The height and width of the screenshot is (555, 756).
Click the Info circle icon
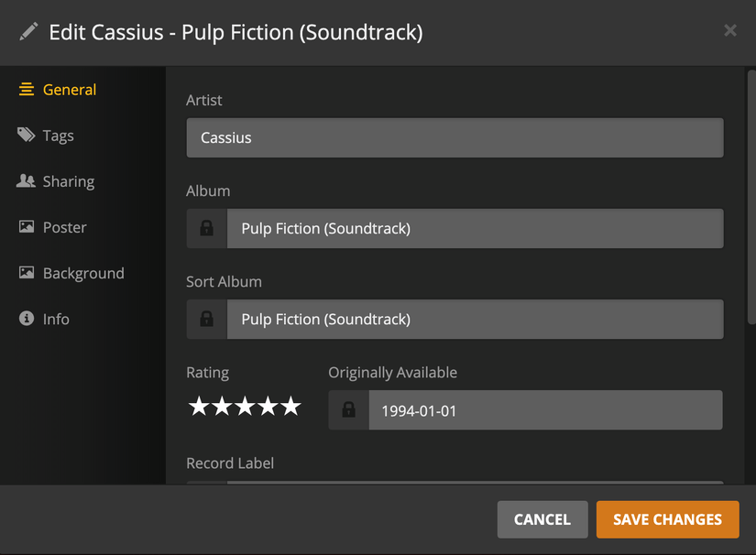[27, 319]
